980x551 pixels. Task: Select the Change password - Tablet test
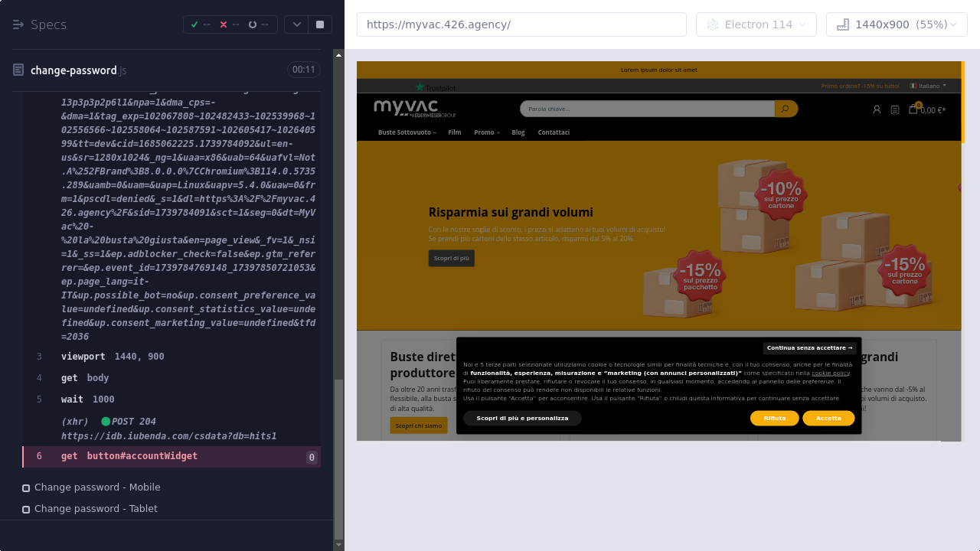[96, 509]
